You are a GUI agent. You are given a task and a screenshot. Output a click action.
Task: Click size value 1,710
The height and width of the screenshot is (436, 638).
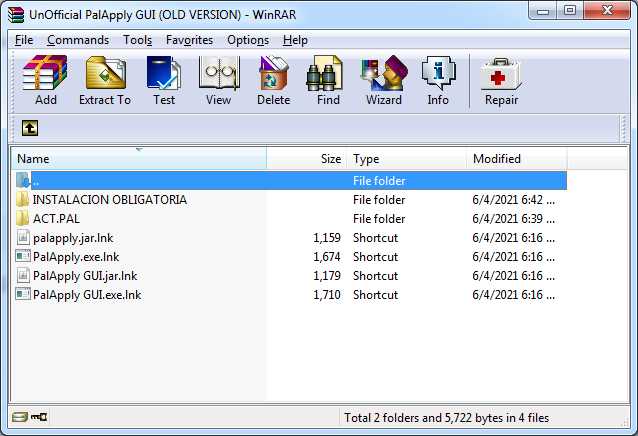pyautogui.click(x=327, y=295)
